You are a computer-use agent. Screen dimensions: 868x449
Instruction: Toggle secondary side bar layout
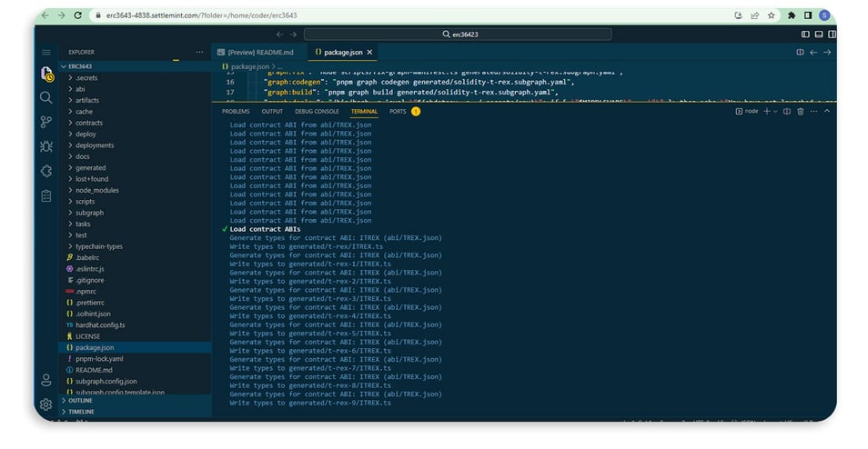pyautogui.click(x=832, y=35)
